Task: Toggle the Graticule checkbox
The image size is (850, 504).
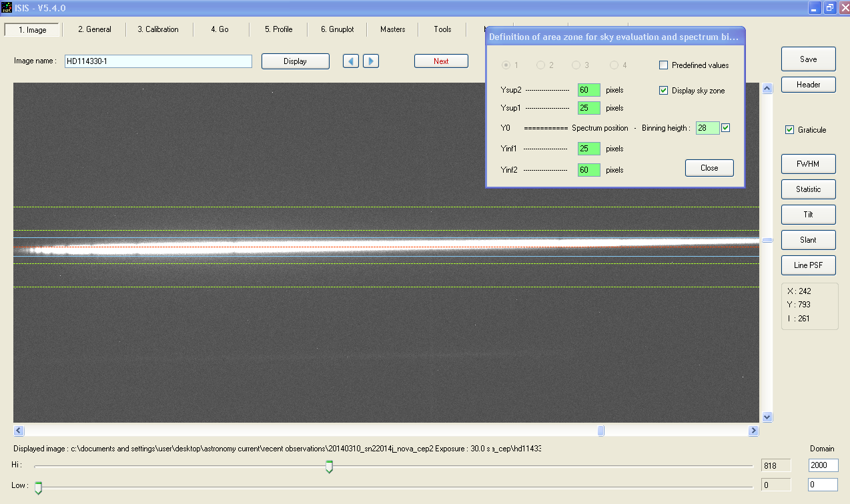Action: [790, 130]
